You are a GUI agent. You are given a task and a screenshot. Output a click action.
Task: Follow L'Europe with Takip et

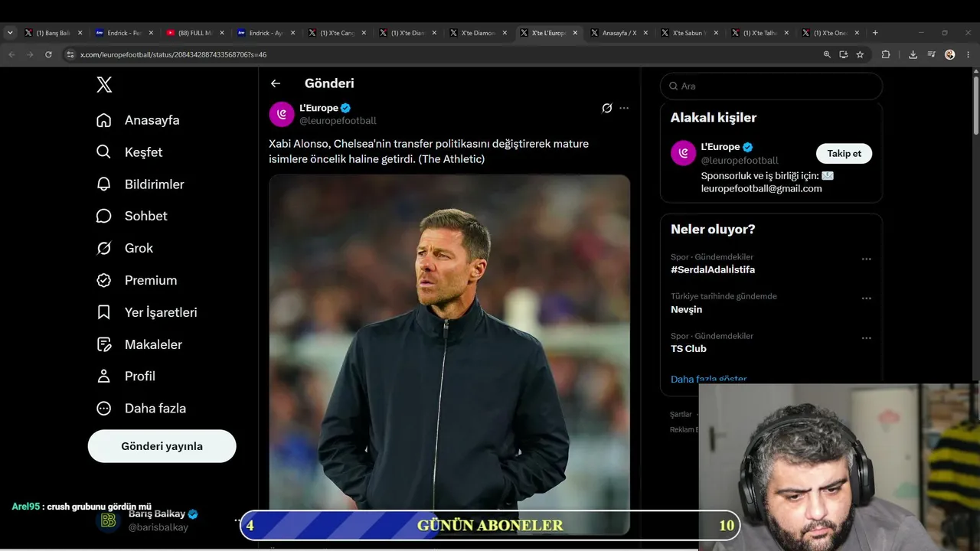pos(844,153)
